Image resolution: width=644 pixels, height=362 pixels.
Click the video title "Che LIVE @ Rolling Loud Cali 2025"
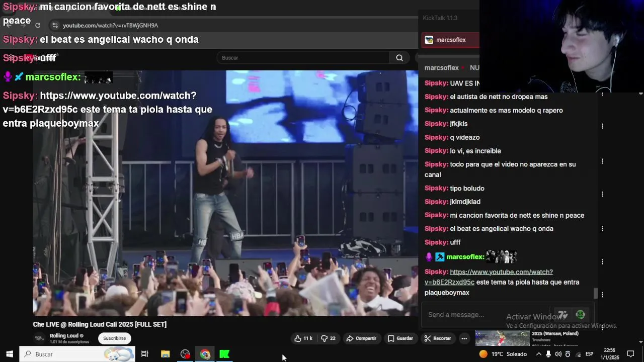tap(100, 324)
